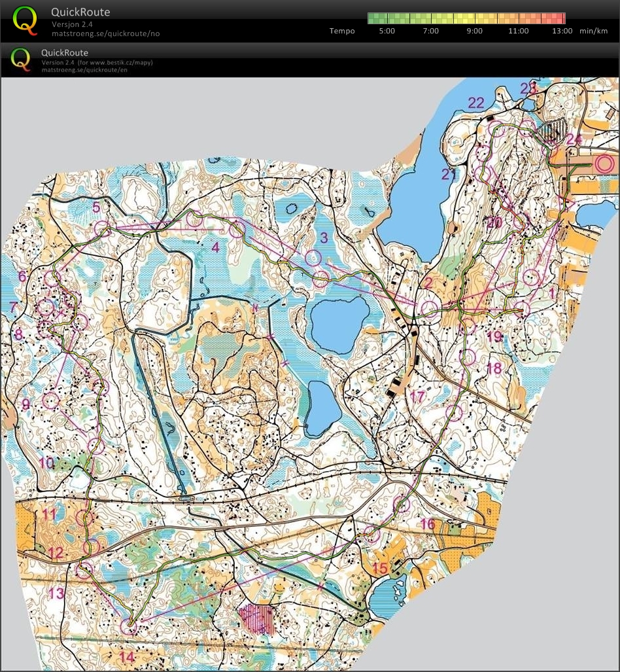Click control number 2 on the map

[427, 283]
